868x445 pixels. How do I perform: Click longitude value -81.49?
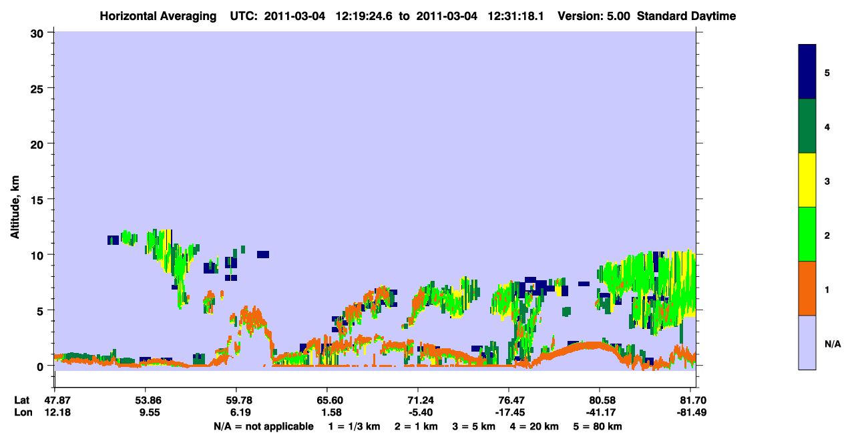coord(692,412)
